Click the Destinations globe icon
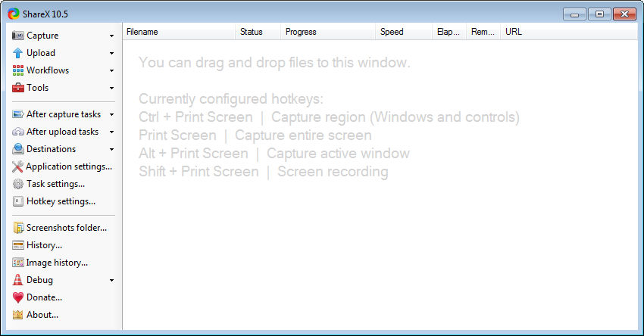 18,149
